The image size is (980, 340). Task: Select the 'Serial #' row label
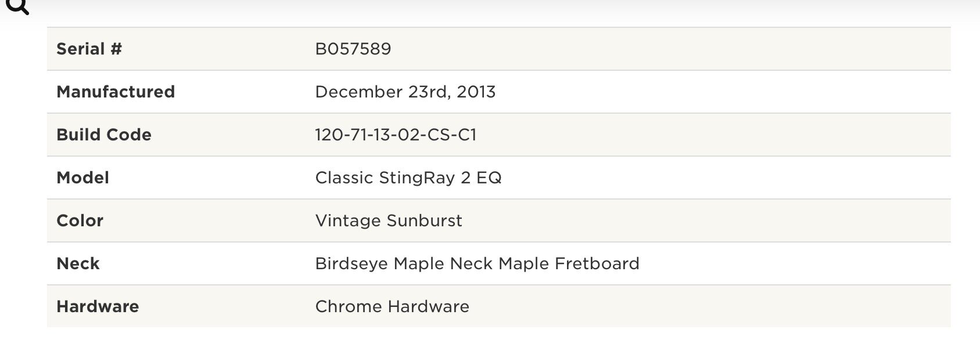[89, 49]
